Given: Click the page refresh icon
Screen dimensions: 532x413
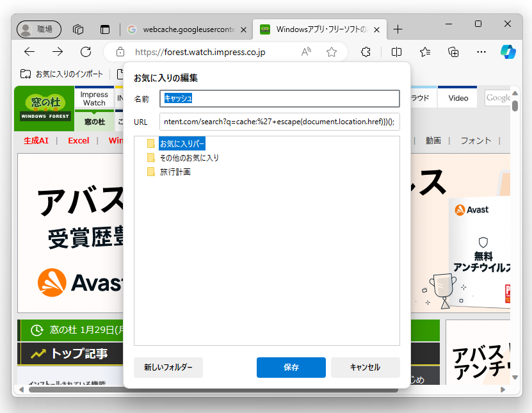Looking at the screenshot, I should pyautogui.click(x=86, y=52).
